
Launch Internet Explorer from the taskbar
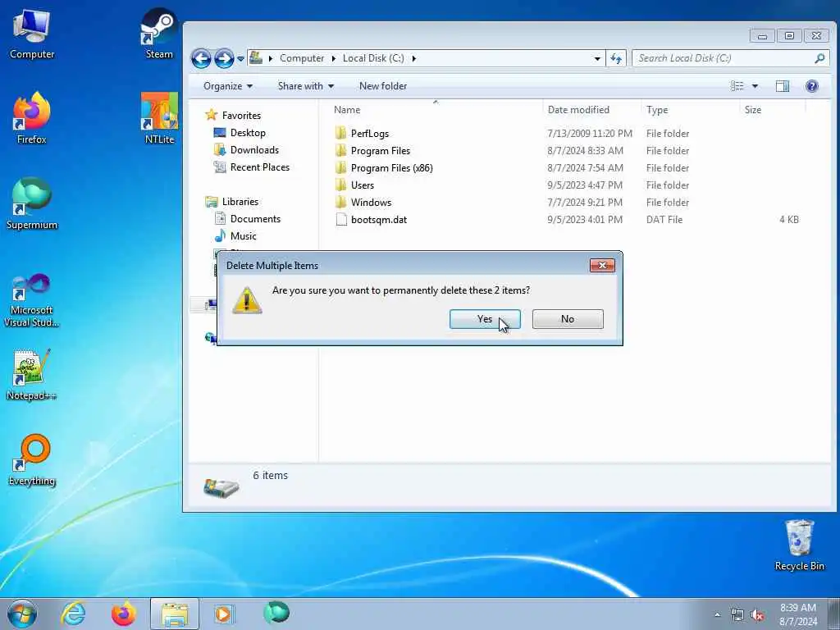pos(73,614)
